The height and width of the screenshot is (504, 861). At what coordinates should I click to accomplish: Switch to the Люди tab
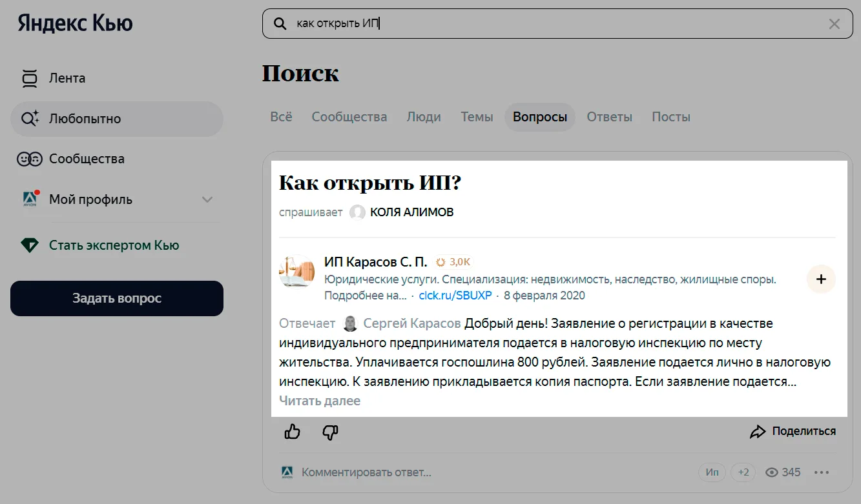[424, 117]
